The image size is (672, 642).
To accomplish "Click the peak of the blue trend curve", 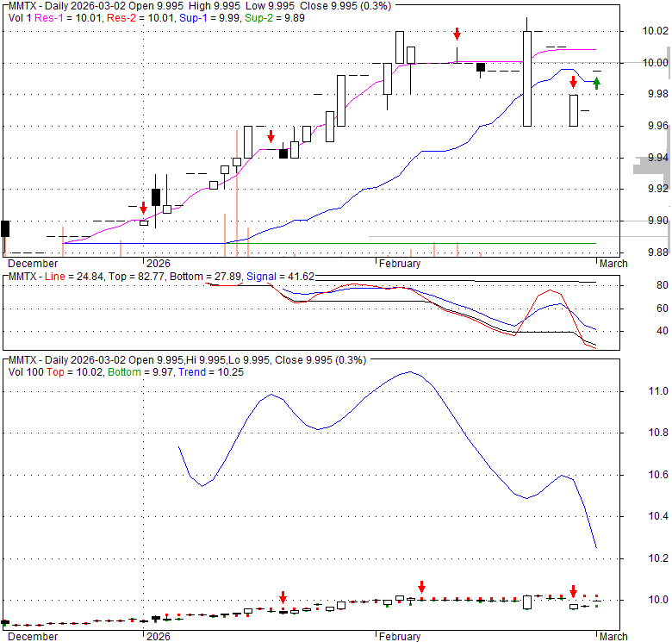I will tap(409, 371).
